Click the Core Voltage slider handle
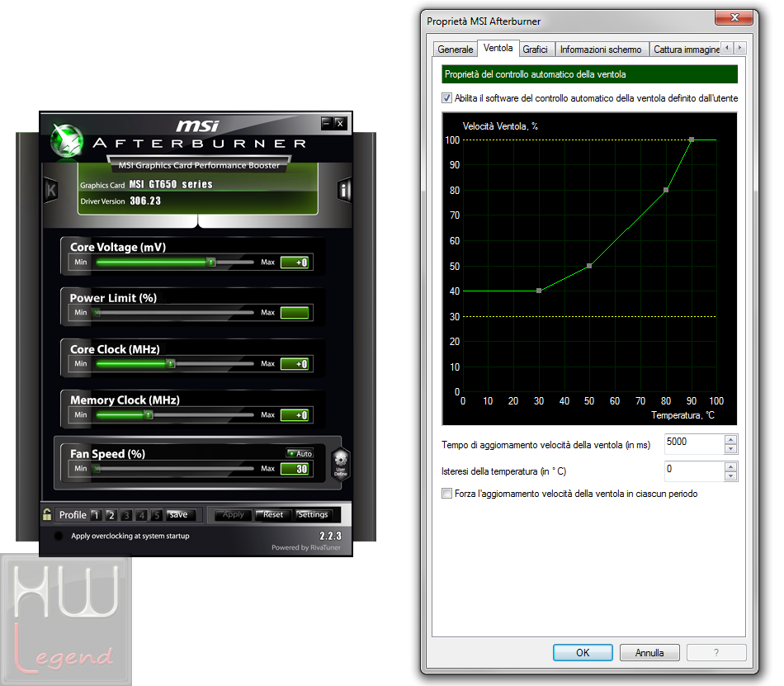The width and height of the screenshot is (784, 686). (211, 262)
